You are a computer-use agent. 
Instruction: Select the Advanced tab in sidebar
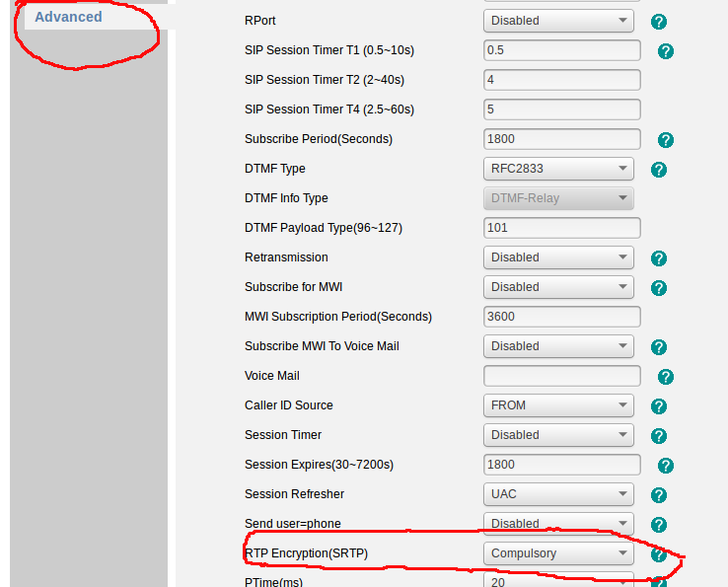68,17
